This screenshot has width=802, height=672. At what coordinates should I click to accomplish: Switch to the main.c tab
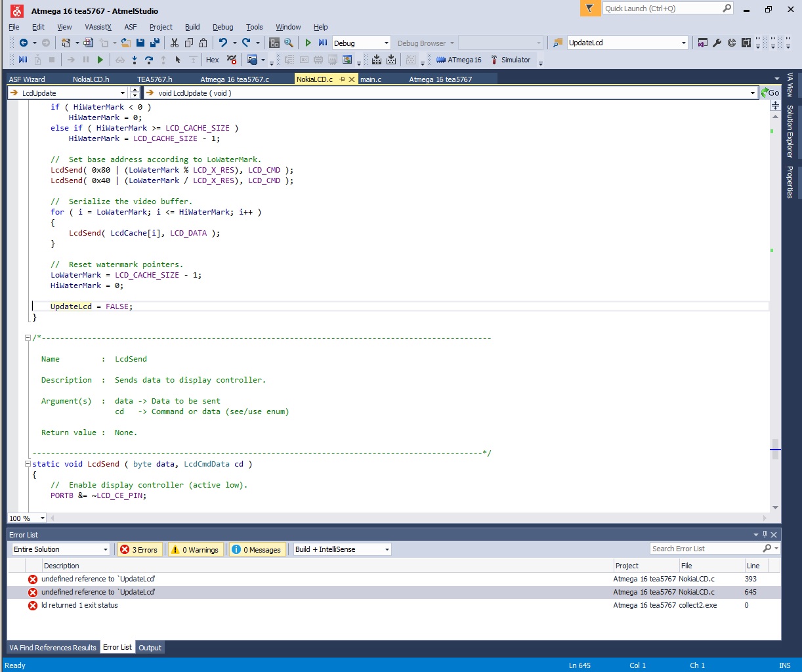[x=371, y=79]
